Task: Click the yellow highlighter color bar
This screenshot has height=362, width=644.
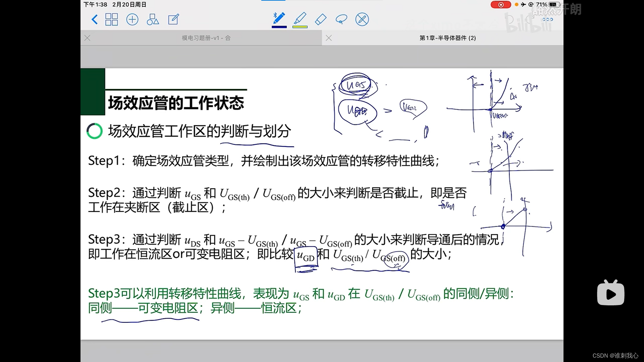Action: pos(300,27)
